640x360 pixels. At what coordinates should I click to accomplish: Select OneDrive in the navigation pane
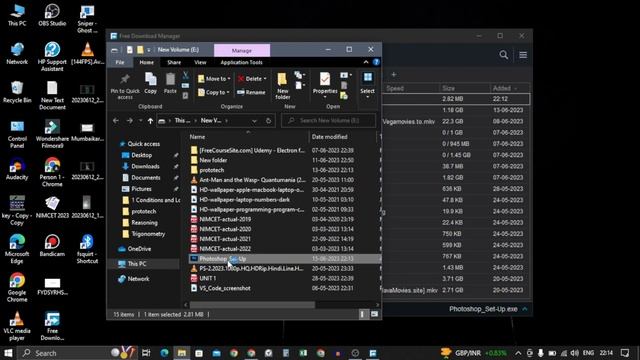pyautogui.click(x=134, y=249)
